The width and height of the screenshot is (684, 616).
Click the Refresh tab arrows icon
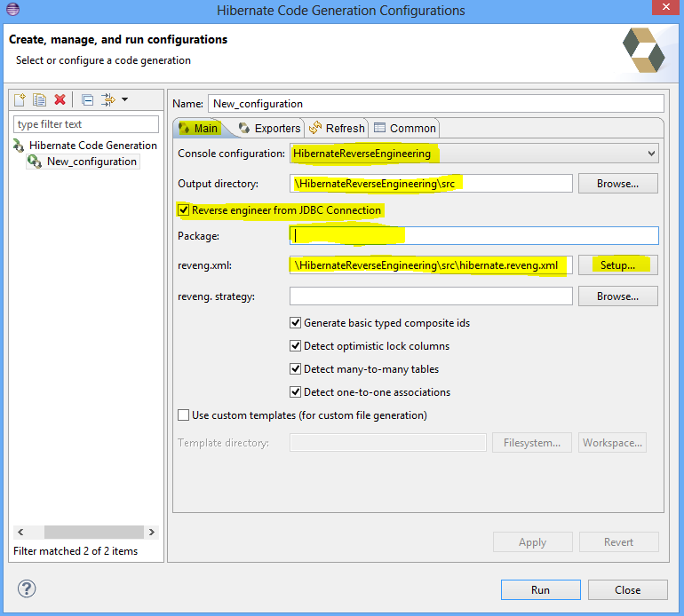[x=315, y=128]
